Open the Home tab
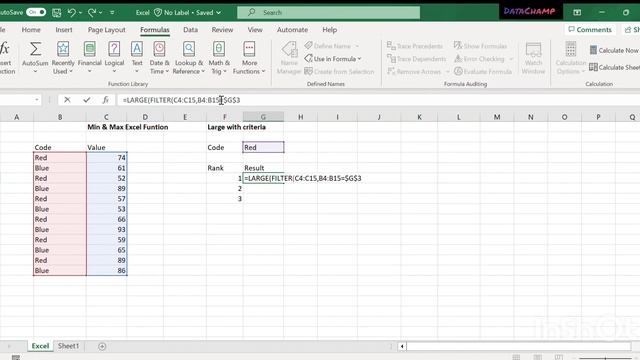640x360 pixels. click(x=31, y=30)
